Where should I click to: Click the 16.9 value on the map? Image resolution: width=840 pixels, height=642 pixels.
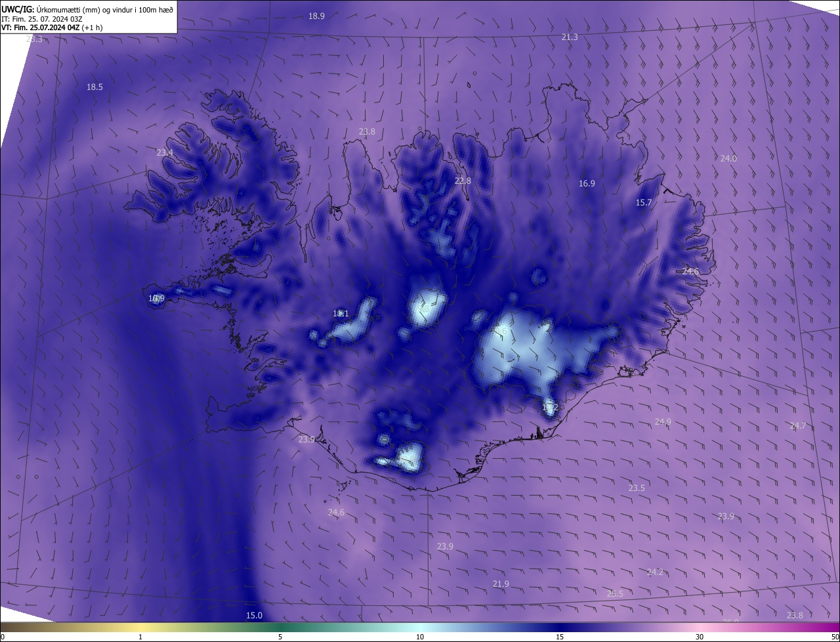[x=587, y=184]
